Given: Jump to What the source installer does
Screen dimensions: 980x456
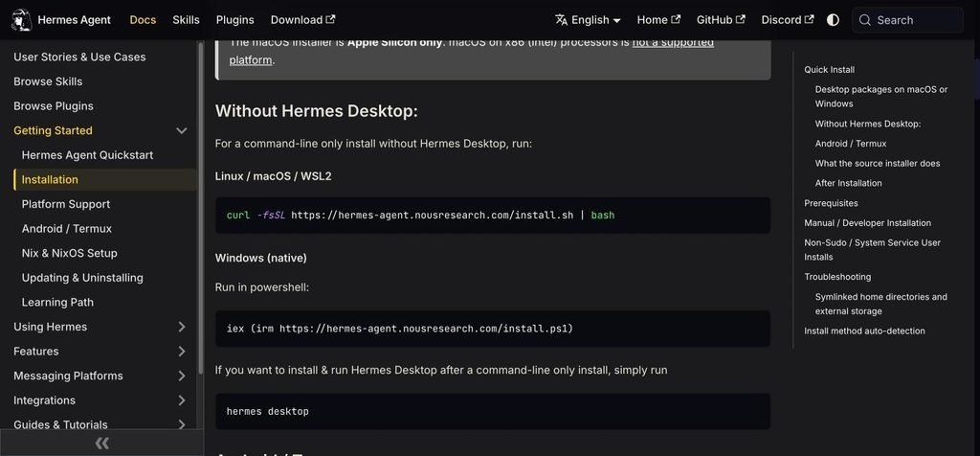Looking at the screenshot, I should (x=878, y=163).
